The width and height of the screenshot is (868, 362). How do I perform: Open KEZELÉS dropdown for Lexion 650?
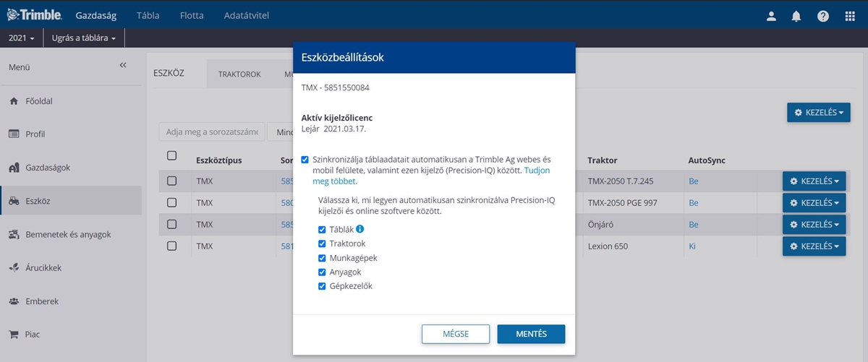(x=814, y=246)
